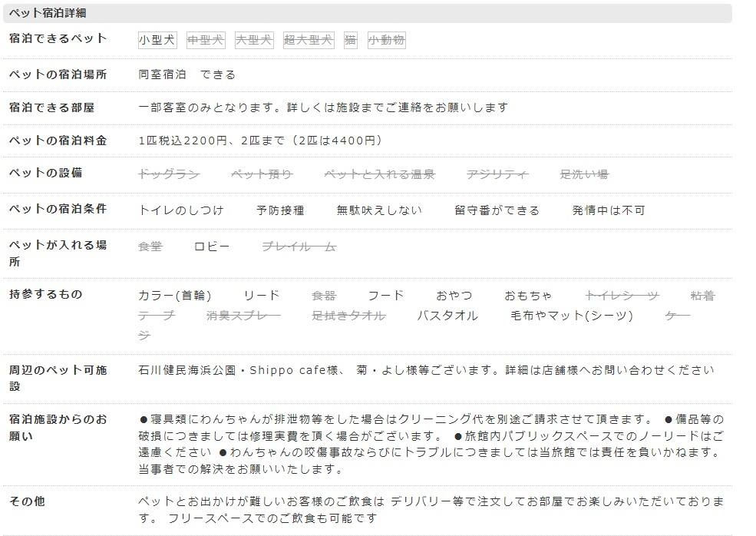Click the 予防接種 condition
Viewport: 756px width, 536px height.
[x=280, y=210]
